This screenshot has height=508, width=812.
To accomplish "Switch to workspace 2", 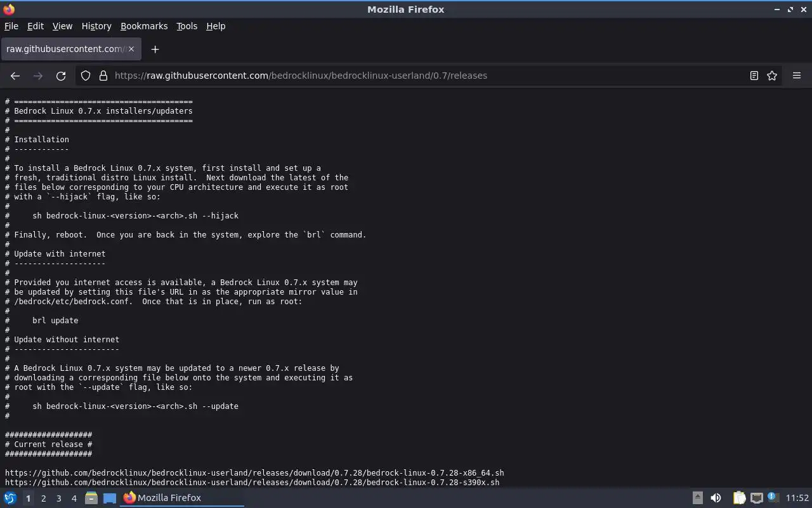I will click(x=43, y=498).
